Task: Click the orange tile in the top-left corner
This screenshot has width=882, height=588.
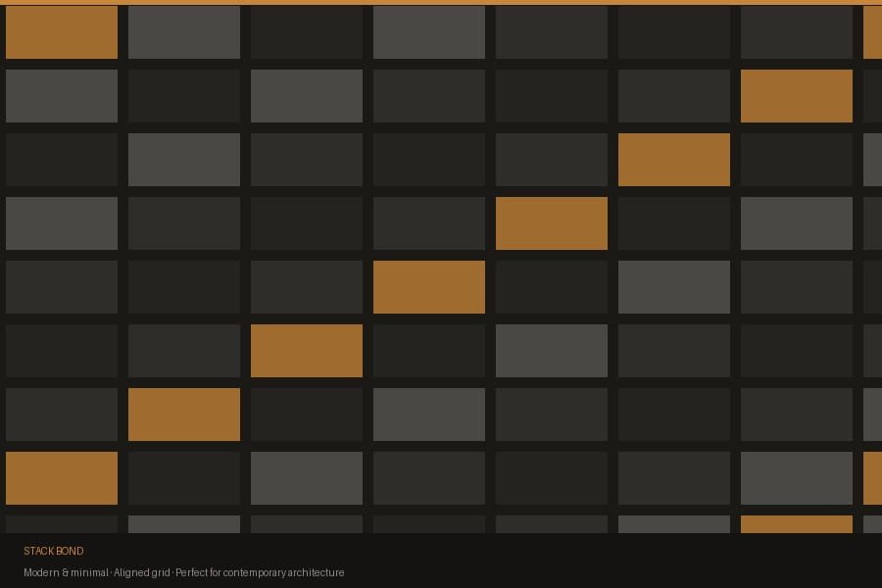Action: (x=62, y=32)
